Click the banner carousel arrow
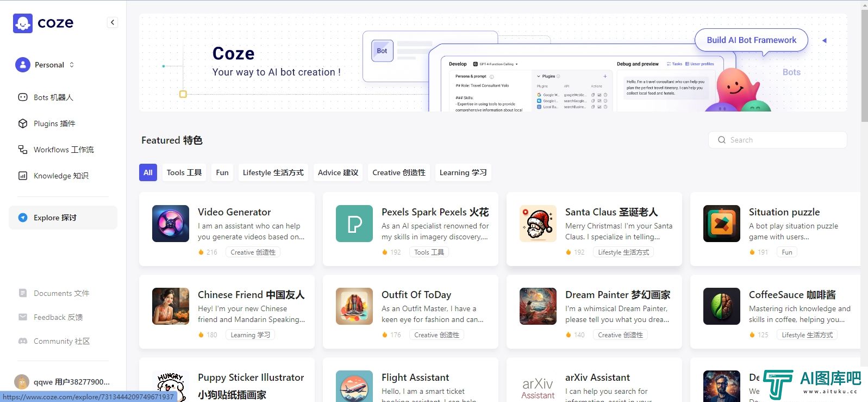Viewport: 868px width, 402px height. pos(825,41)
